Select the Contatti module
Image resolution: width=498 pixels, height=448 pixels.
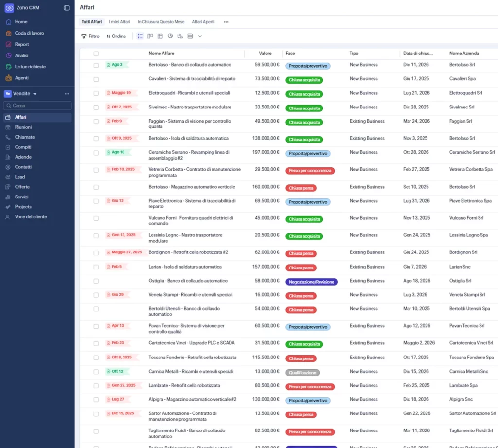[23, 167]
